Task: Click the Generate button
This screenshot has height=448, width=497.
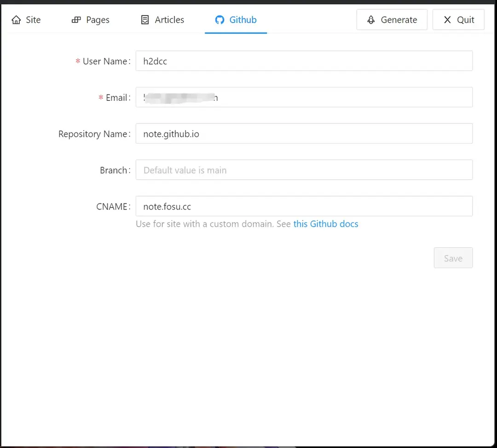Action: pyautogui.click(x=392, y=19)
